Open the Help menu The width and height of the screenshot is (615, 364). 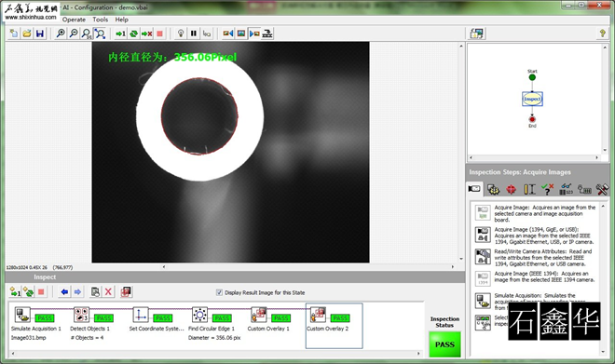pyautogui.click(x=121, y=20)
